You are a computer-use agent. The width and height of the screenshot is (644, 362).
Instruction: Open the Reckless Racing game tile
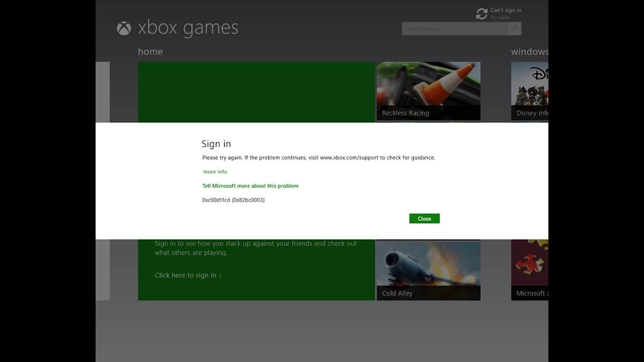428,91
